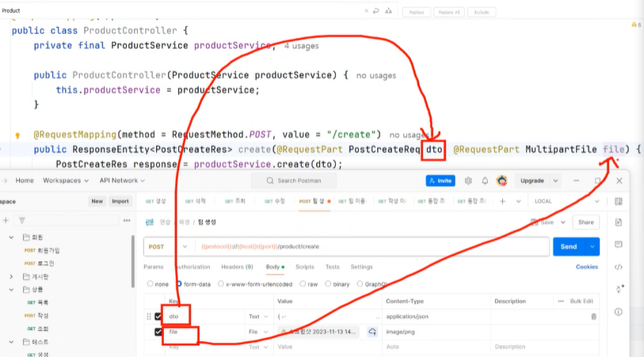Screen dimensions: 644x357
Task: Click the plus icon to add collection
Action: (6, 220)
